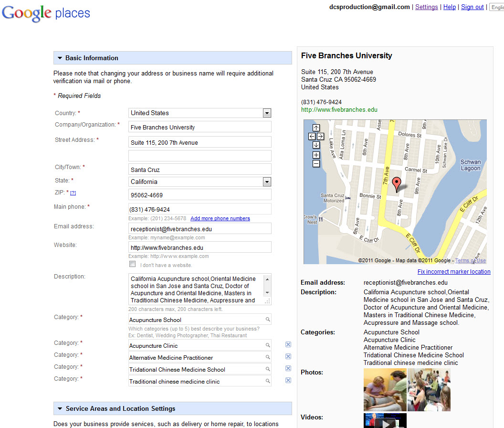Click the Schwan Lagoon label on the map
504x428 pixels.
click(x=471, y=165)
